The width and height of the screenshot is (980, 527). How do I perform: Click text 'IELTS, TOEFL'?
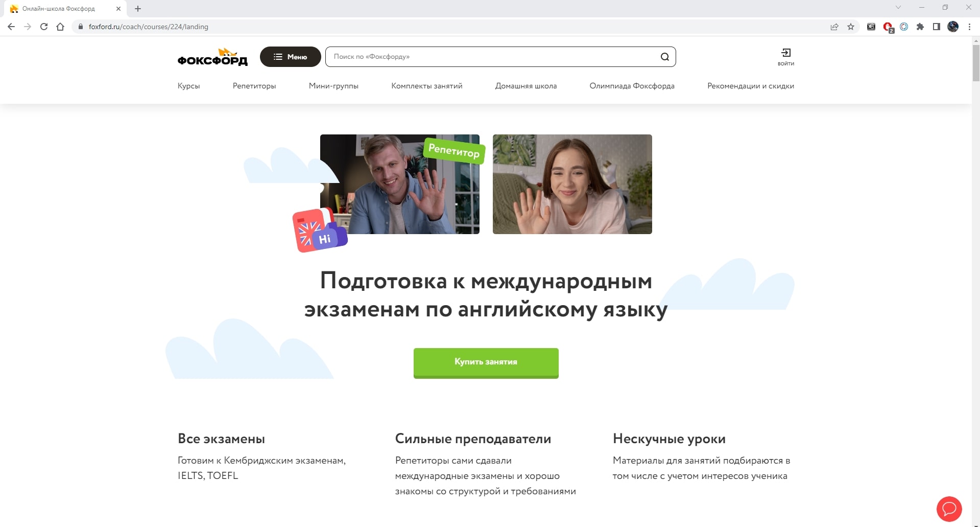(x=208, y=475)
